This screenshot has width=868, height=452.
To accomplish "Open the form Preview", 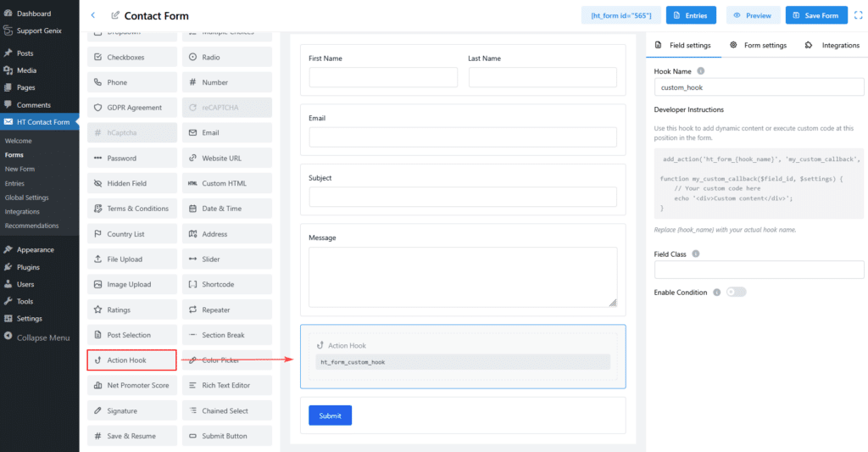I will (x=753, y=15).
